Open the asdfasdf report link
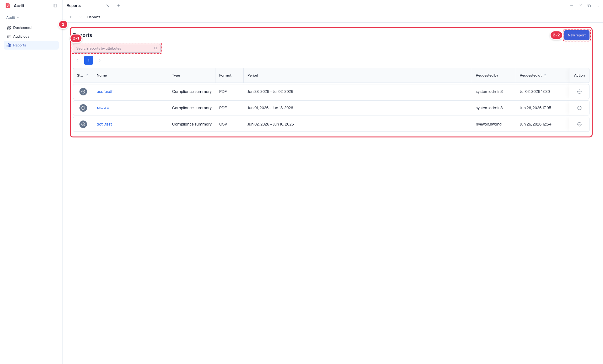 (x=105, y=92)
